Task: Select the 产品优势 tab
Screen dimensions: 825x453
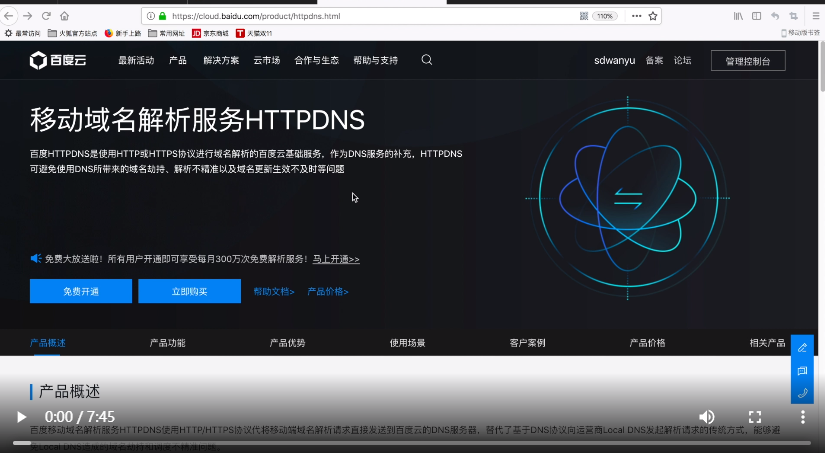Action: pyautogui.click(x=287, y=343)
